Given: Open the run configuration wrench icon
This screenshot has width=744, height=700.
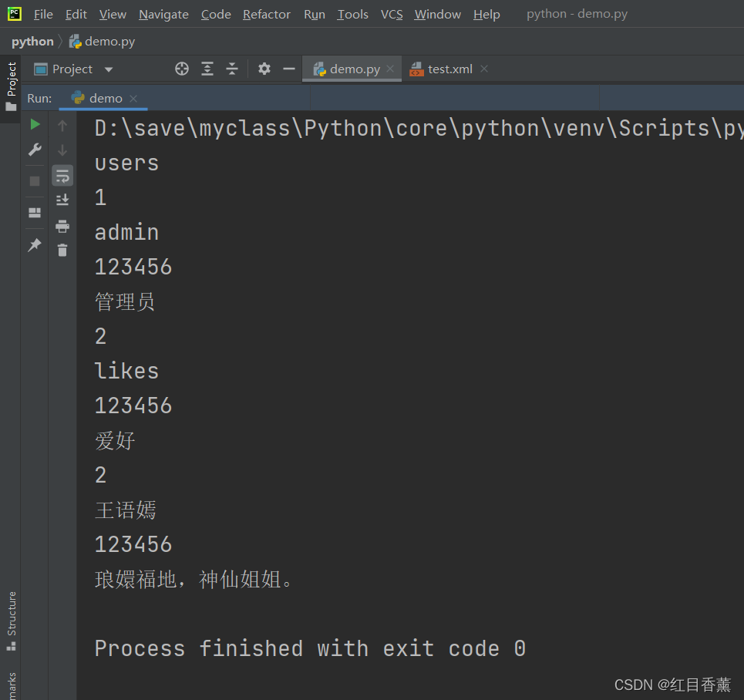Looking at the screenshot, I should [x=34, y=150].
